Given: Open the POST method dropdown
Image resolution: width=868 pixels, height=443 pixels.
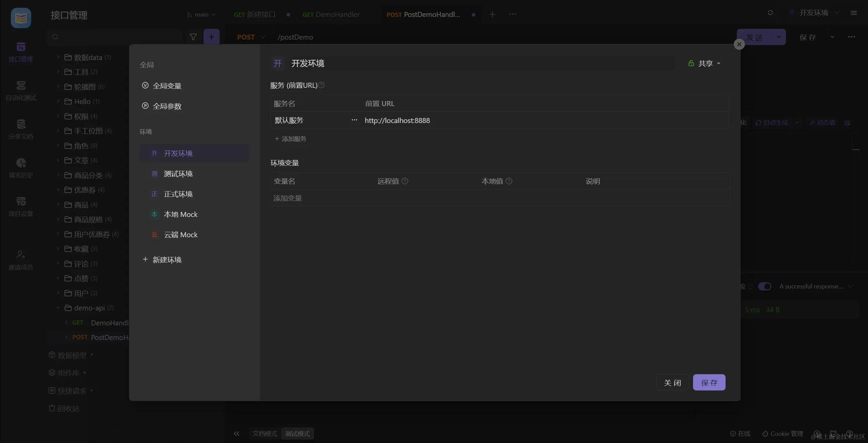Looking at the screenshot, I should click(x=251, y=37).
